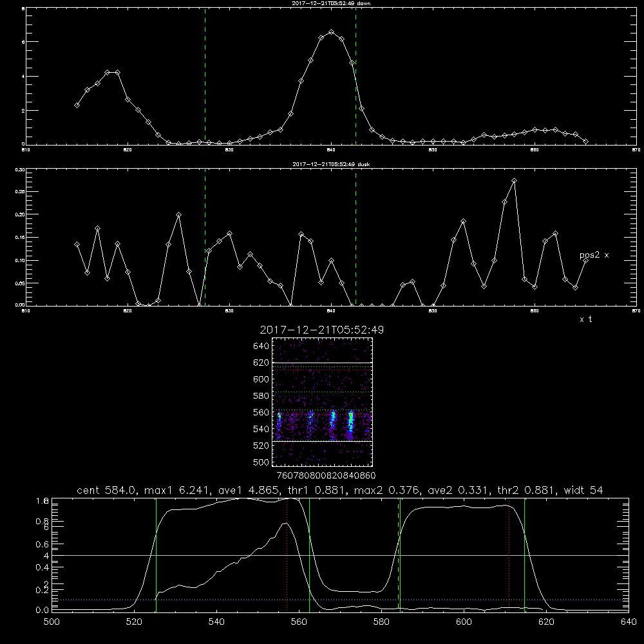Click the 'pos2 x' label
This screenshot has width=644, height=644.
pyautogui.click(x=594, y=255)
